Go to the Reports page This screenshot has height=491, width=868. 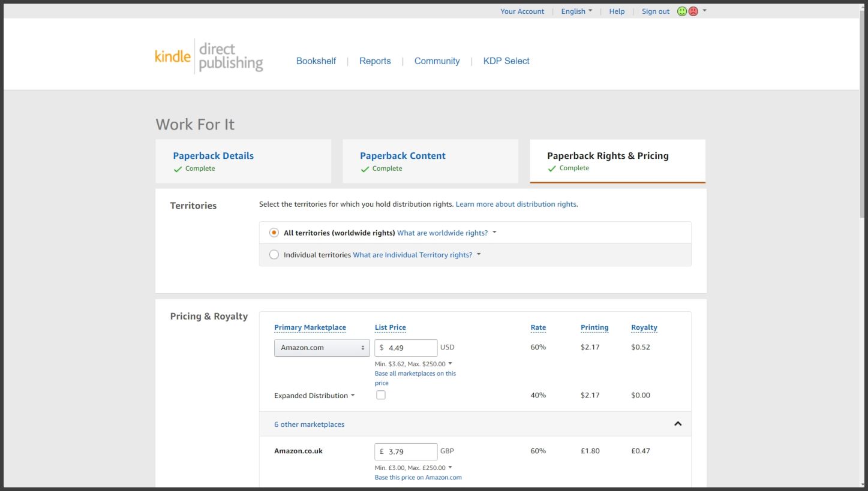[375, 61]
